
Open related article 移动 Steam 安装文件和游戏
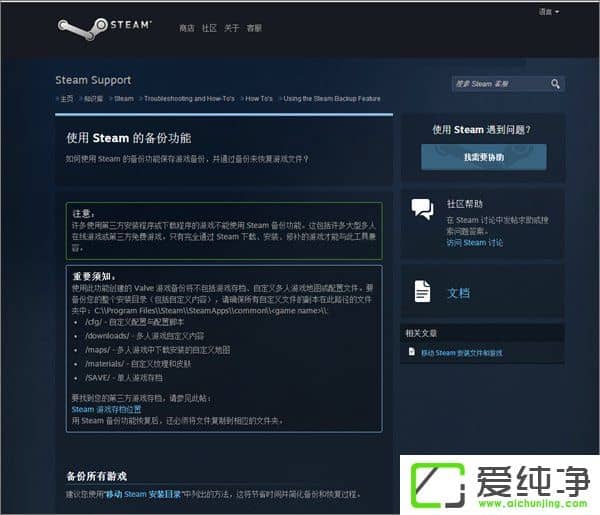[x=462, y=353]
